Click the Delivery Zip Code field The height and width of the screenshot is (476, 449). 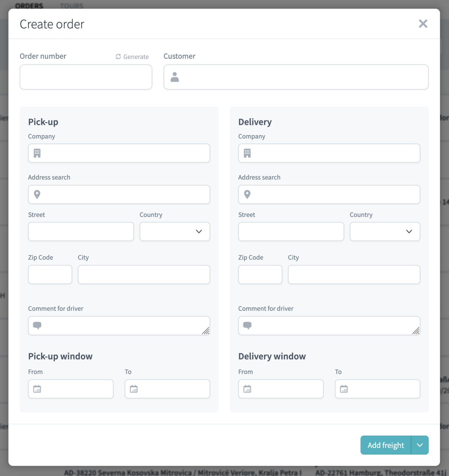260,274
